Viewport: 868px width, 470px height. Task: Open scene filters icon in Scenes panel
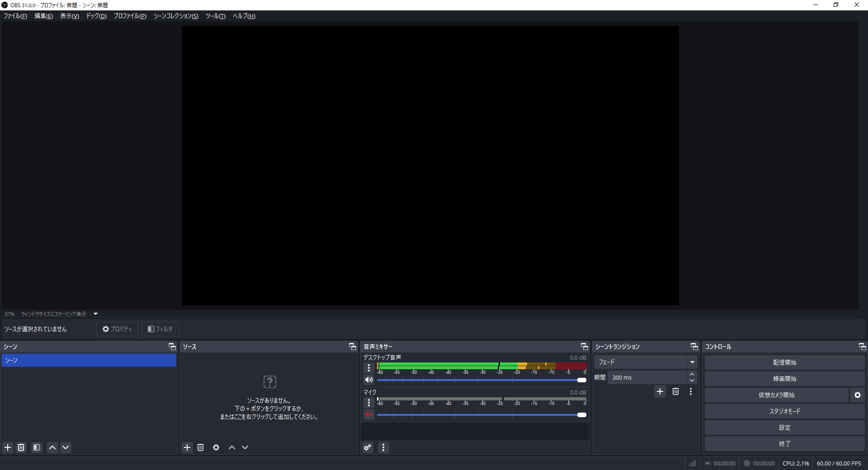[x=37, y=447]
